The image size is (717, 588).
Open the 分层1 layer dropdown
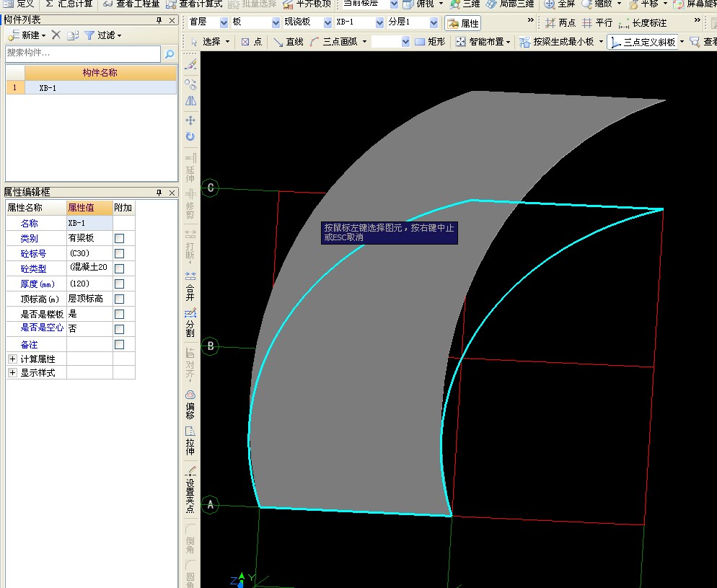pos(434,22)
